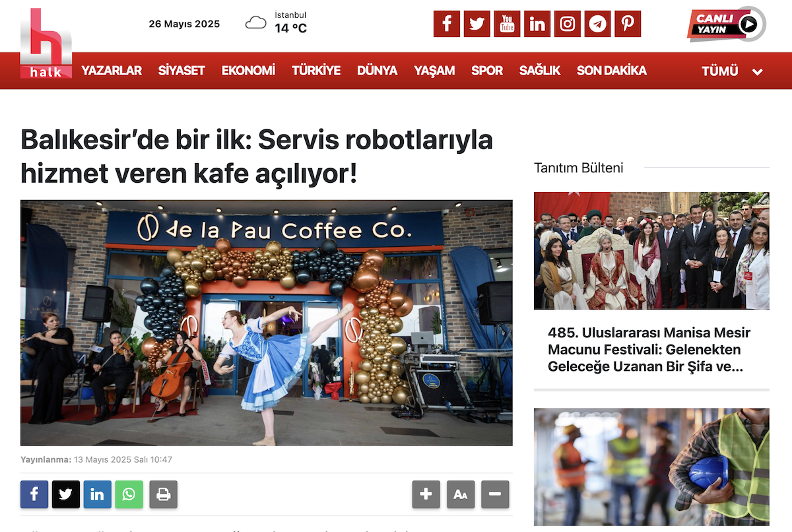
Task: Share article on Facebook below photo
Action: pyautogui.click(x=34, y=494)
